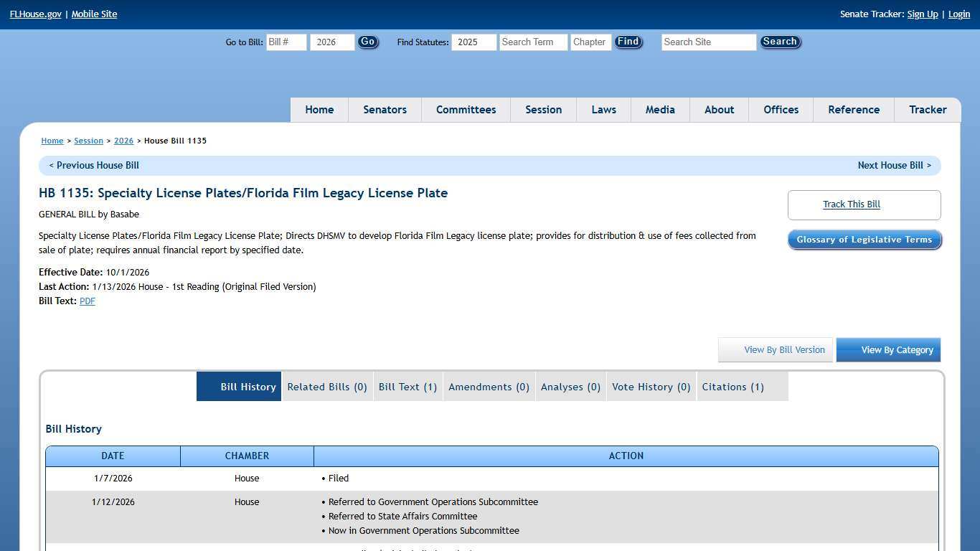
Task: Switch to the Bill Text tab
Action: 407,387
